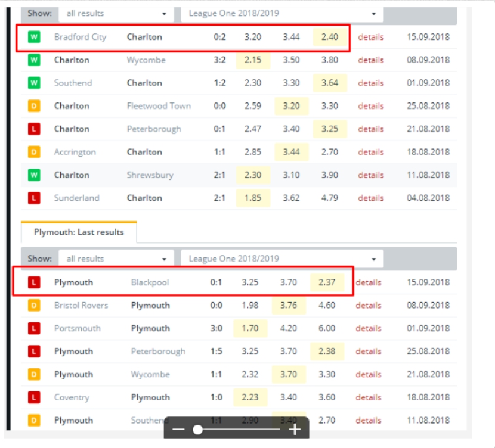Click the Shrewsbury team name
The width and height of the screenshot is (495, 448).
[150, 175]
